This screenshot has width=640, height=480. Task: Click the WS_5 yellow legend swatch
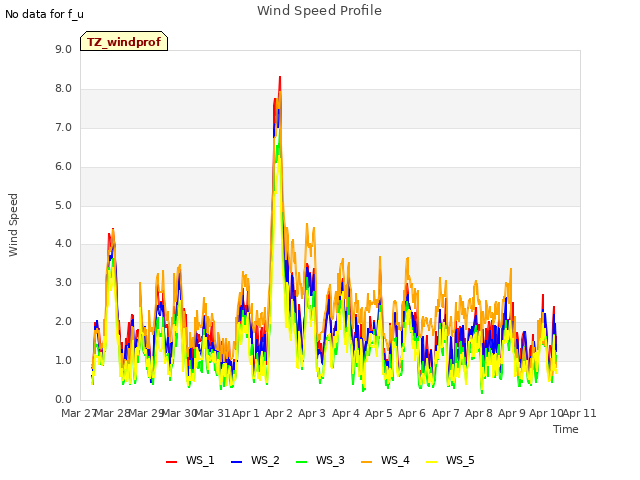tap(431, 461)
